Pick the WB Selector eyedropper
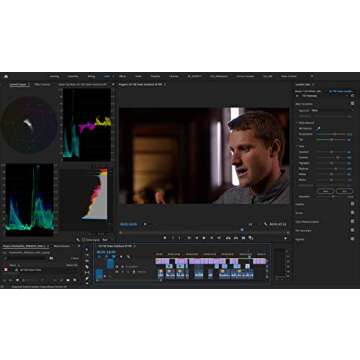Screen dimensions: 360x360 [x=318, y=128]
